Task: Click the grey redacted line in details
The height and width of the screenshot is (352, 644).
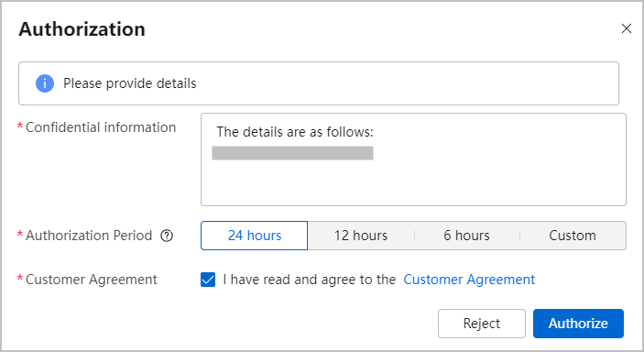Action: 292,153
